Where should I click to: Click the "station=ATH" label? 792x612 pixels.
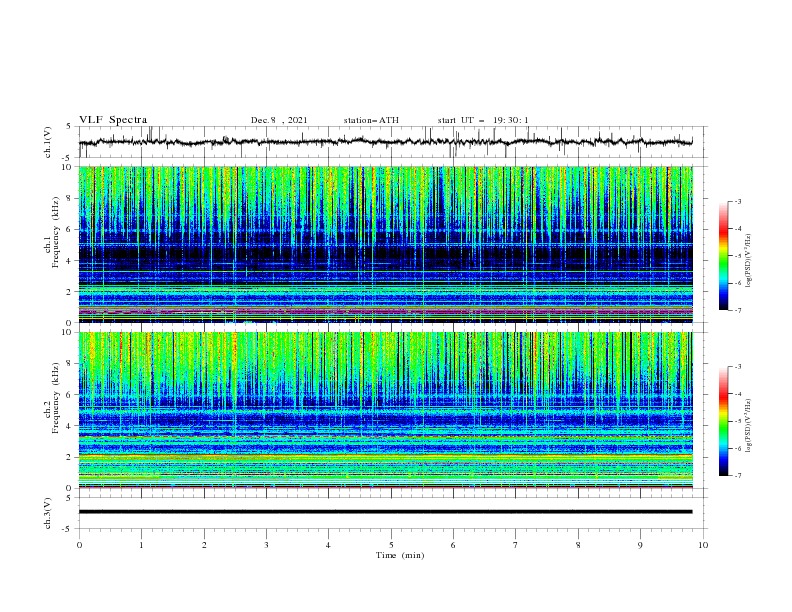pyautogui.click(x=371, y=120)
